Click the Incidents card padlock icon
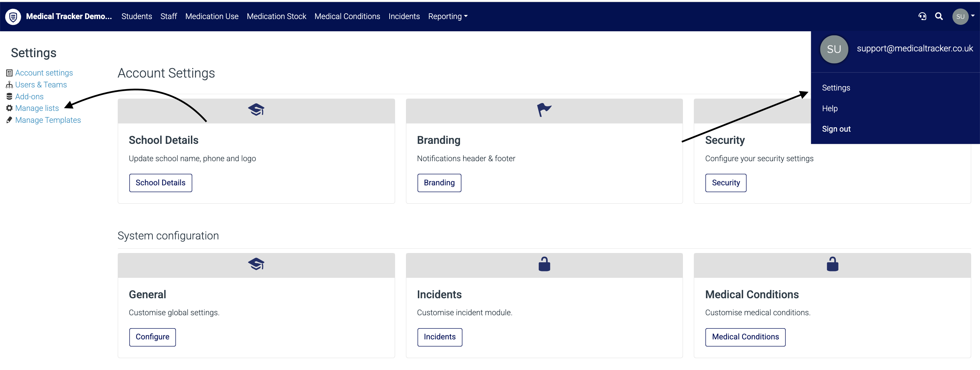Viewport: 980px width, 370px height. tap(544, 264)
